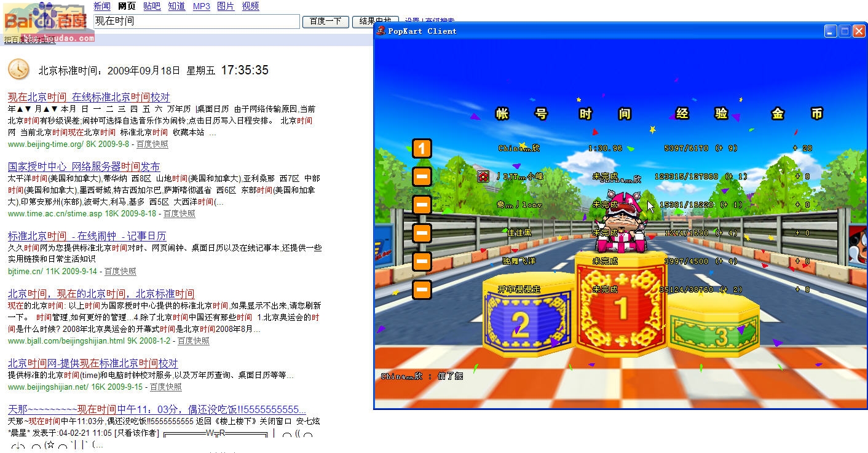Click experience value 123315/127860 (+ 1)
The height and width of the screenshot is (453, 868).
701,176
